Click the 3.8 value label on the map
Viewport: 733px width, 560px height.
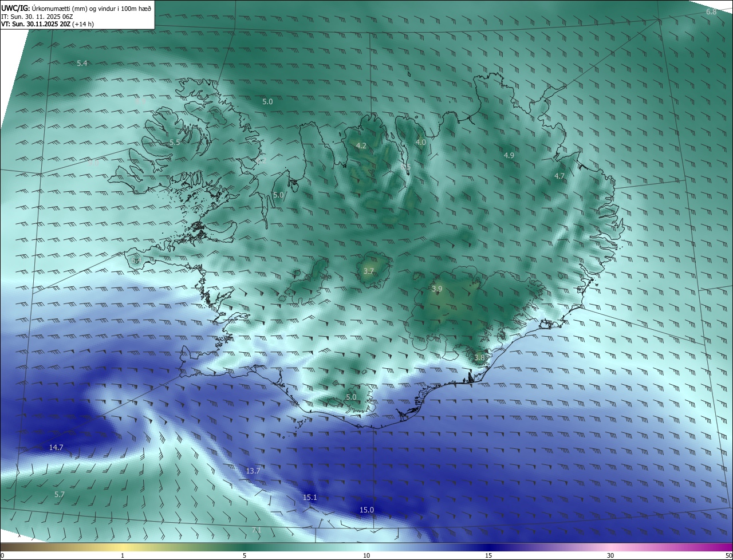(479, 357)
